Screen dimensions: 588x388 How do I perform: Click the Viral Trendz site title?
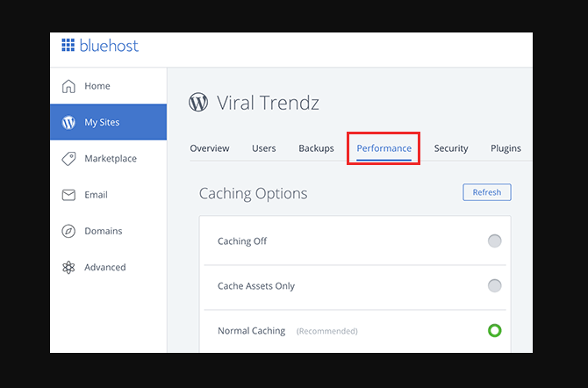268,103
